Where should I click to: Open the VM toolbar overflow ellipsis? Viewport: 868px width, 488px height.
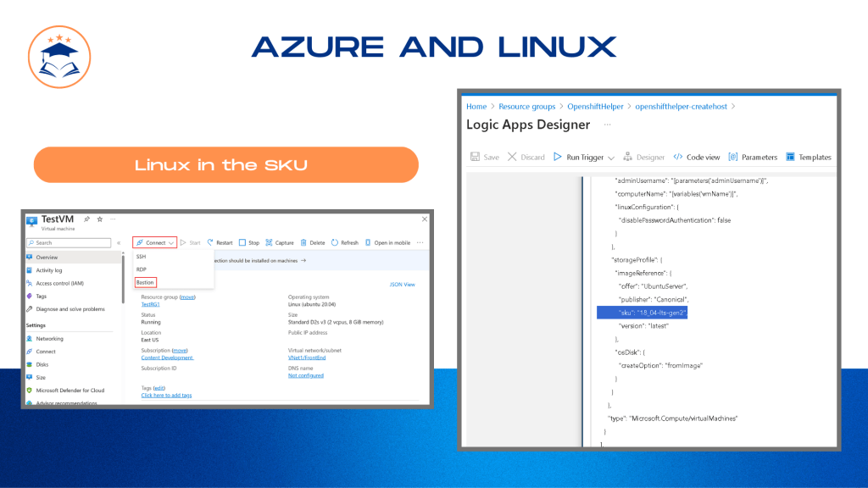[420, 242]
